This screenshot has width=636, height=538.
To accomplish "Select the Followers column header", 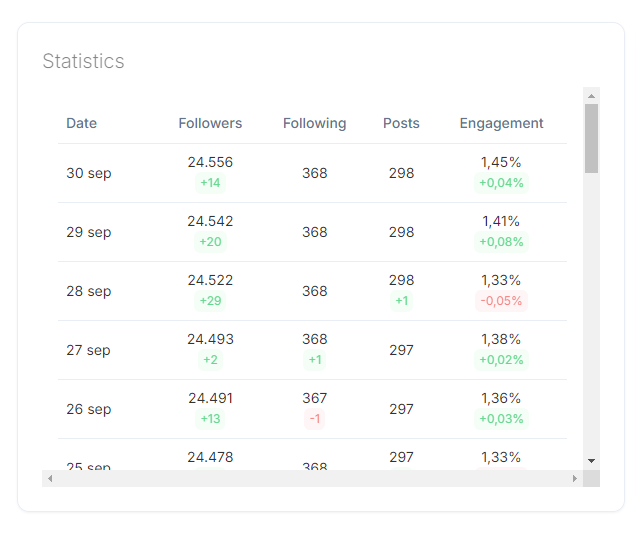I will coord(210,123).
